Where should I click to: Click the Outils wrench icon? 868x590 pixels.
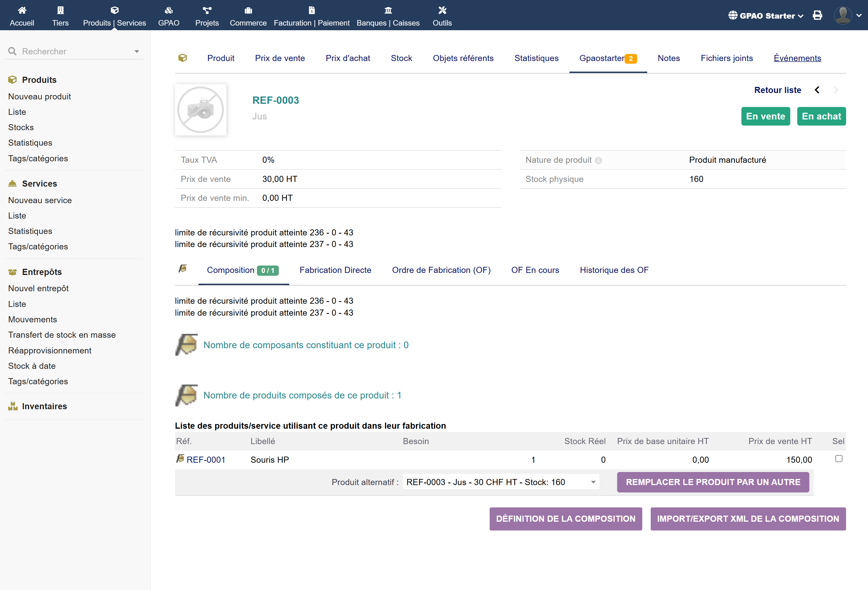pos(442,10)
